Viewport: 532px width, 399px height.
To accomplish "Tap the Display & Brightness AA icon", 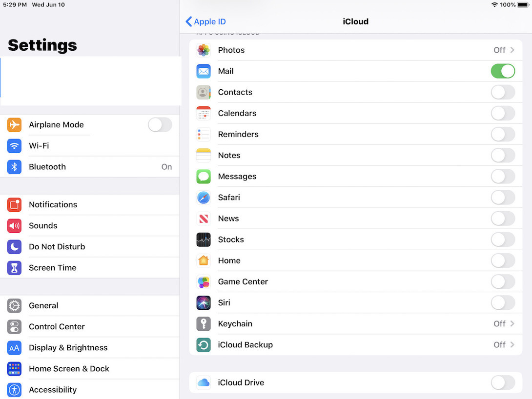I will pos(14,348).
